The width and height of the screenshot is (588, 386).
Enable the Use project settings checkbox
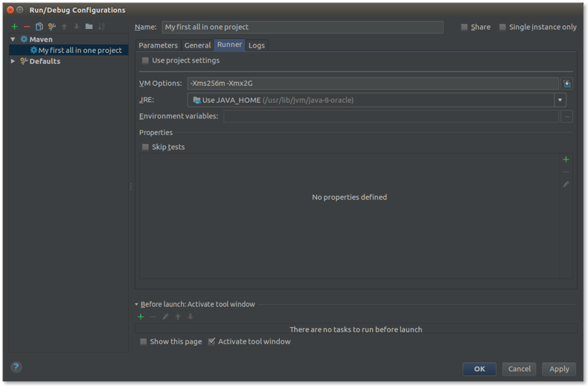(x=146, y=61)
